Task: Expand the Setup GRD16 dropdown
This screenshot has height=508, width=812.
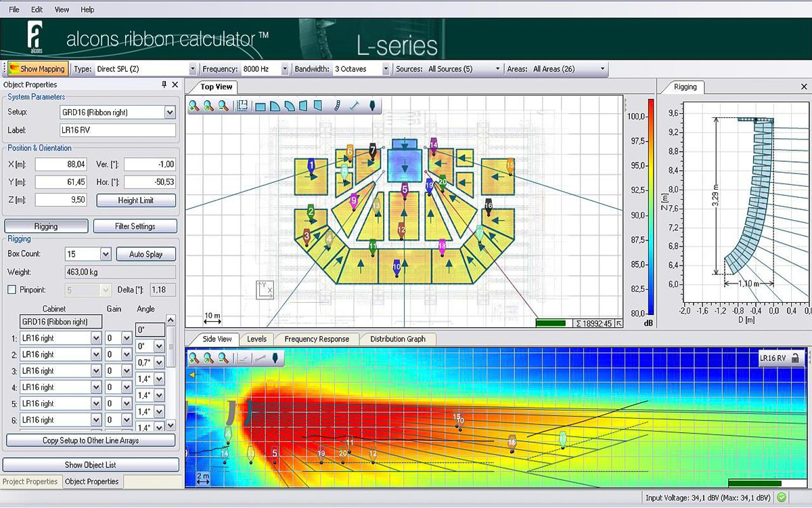Action: [x=170, y=112]
